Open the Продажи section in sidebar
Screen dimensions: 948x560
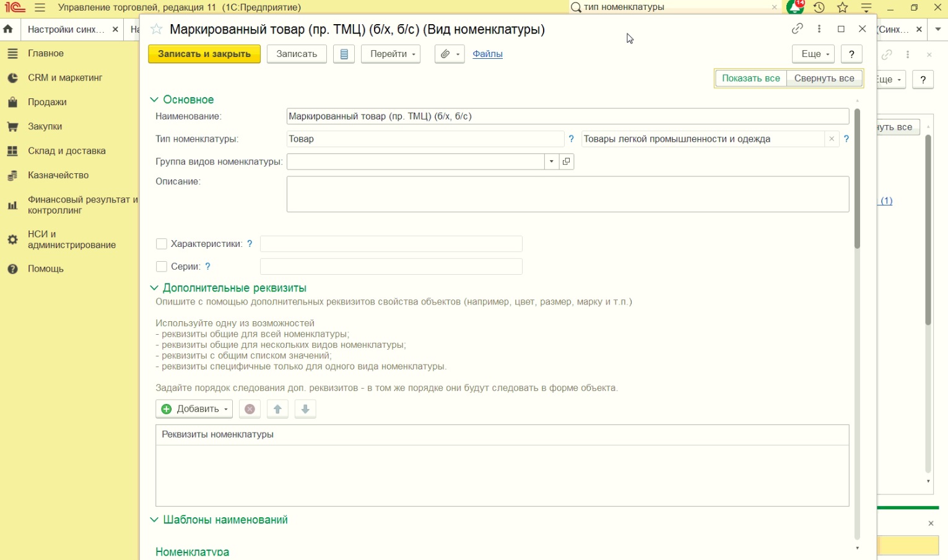coord(47,102)
